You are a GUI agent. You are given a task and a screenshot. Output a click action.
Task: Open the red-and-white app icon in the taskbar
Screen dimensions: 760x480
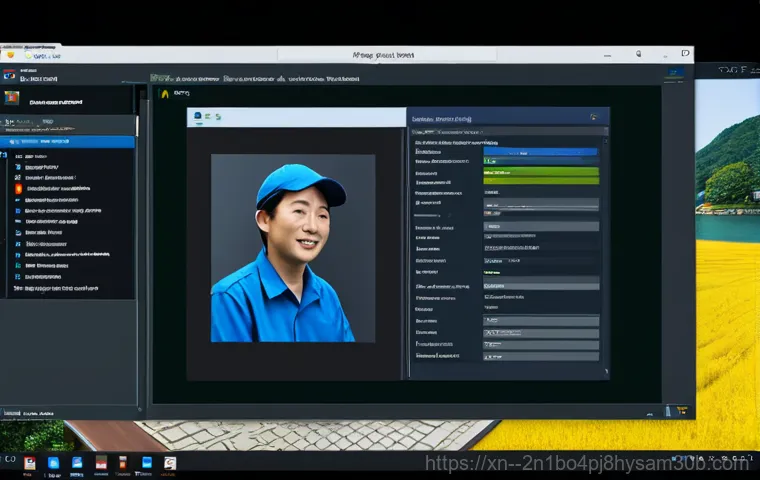click(x=29, y=463)
